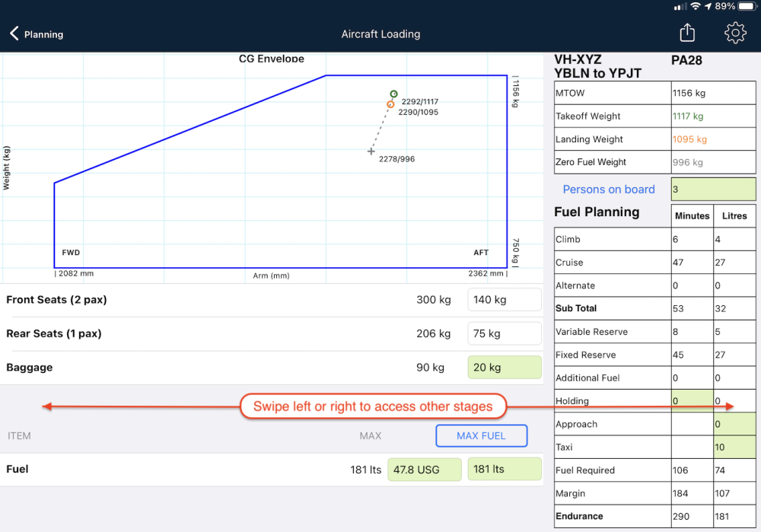Image resolution: width=761 pixels, height=532 pixels.
Task: Select Baggage row label
Action: 29,368
